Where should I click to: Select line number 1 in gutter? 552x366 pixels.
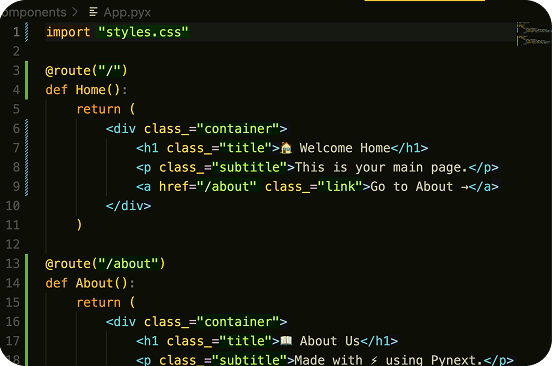[16, 32]
